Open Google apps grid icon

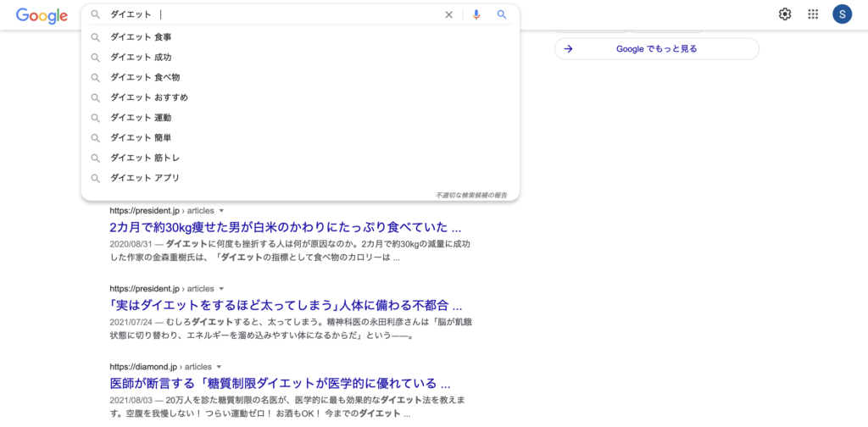click(x=813, y=14)
